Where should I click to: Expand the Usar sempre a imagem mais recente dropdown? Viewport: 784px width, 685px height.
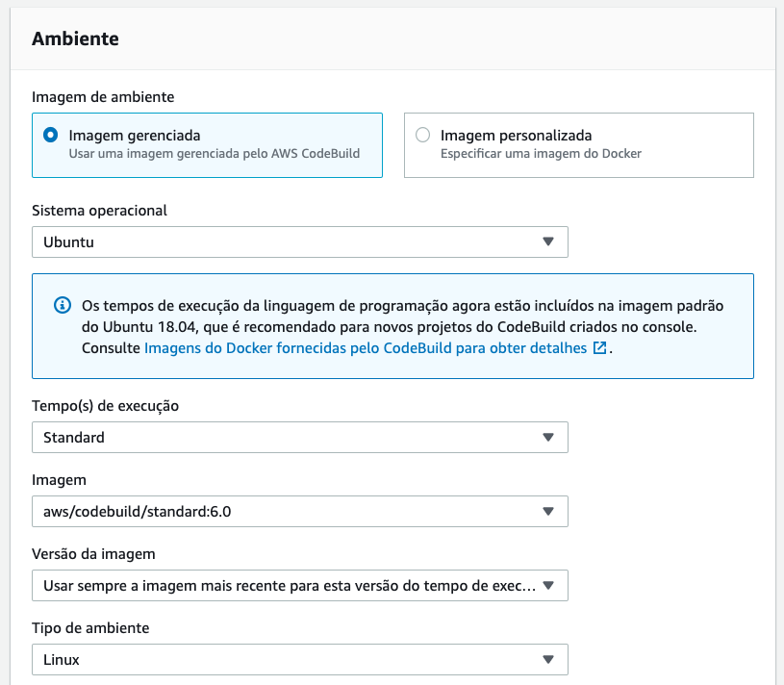(300, 586)
